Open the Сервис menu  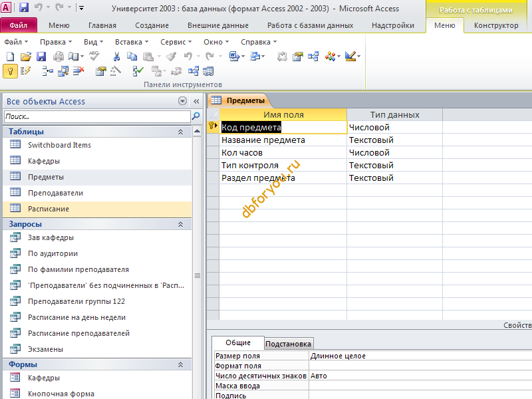[x=176, y=42]
